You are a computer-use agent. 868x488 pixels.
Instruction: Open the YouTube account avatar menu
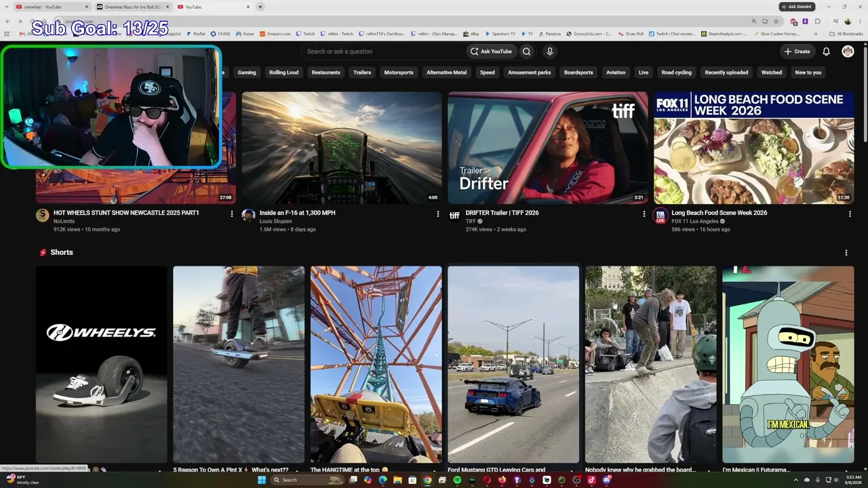pos(848,52)
